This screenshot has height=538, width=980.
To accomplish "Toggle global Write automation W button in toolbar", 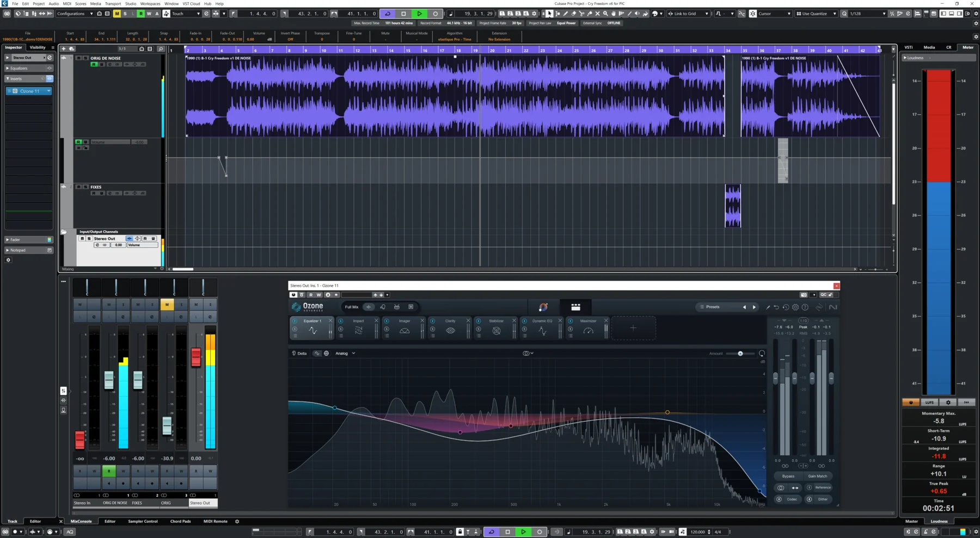I will pos(149,14).
